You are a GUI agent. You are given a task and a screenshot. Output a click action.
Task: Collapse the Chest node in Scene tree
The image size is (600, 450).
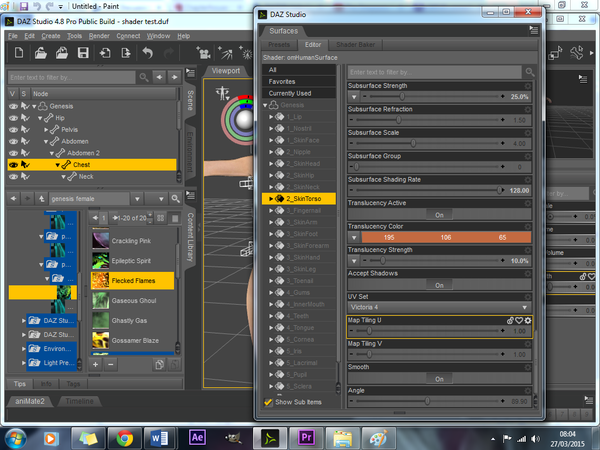point(57,165)
